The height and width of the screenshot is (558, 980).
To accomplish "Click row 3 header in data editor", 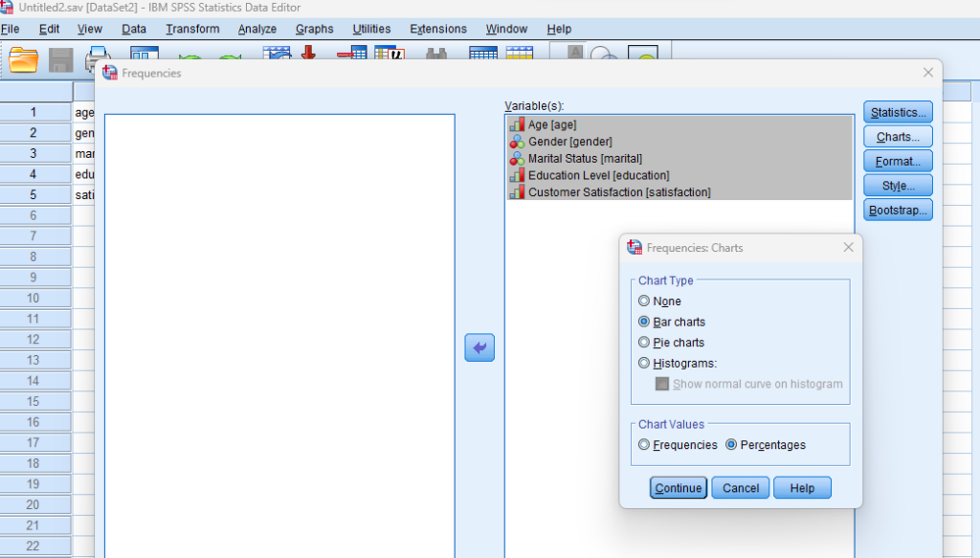I will click(33, 153).
